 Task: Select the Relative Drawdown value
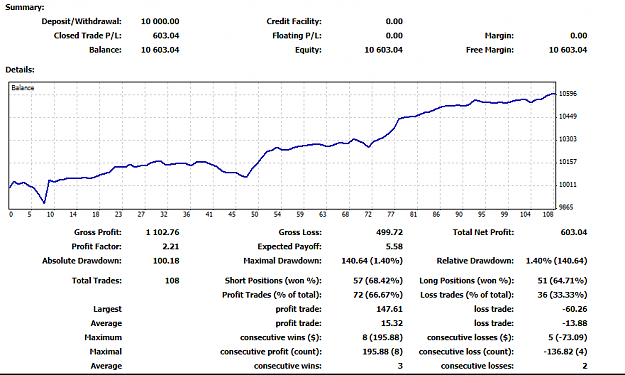[x=556, y=261]
